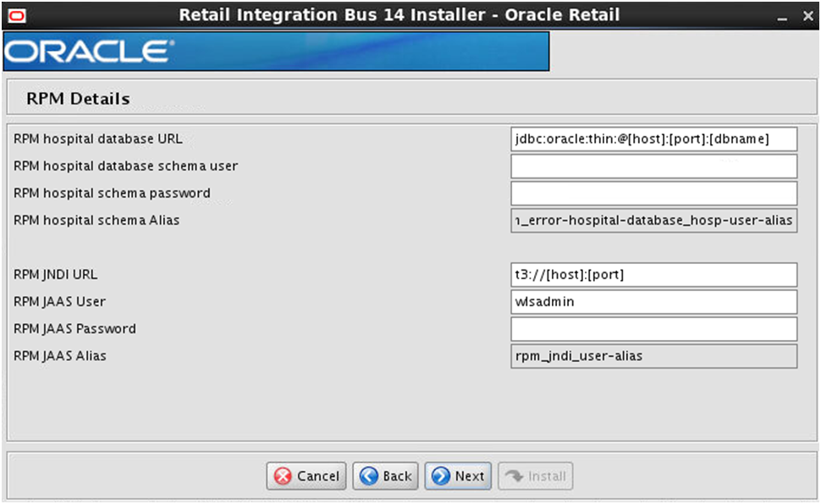Click the RPM hospital database schema user field
This screenshot has width=821, height=504.
click(x=654, y=166)
